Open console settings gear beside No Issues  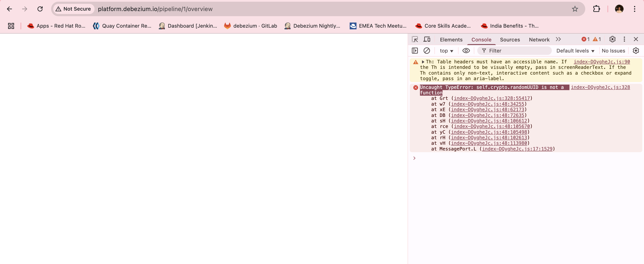636,51
